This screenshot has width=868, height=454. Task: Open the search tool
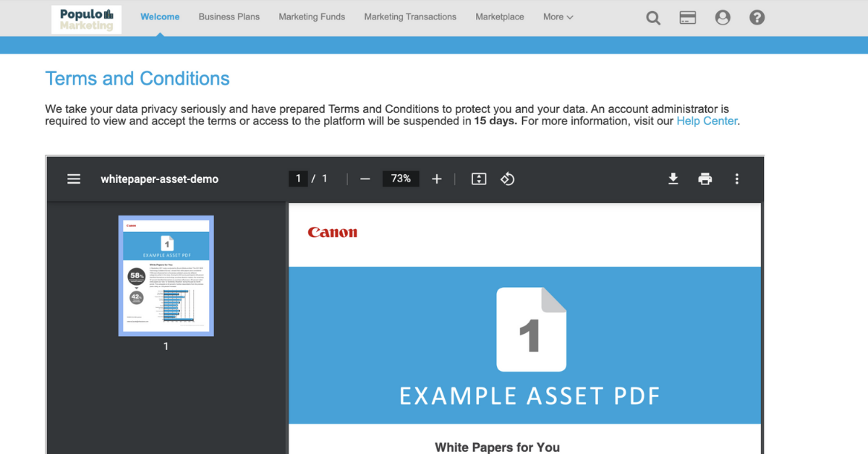coord(653,17)
